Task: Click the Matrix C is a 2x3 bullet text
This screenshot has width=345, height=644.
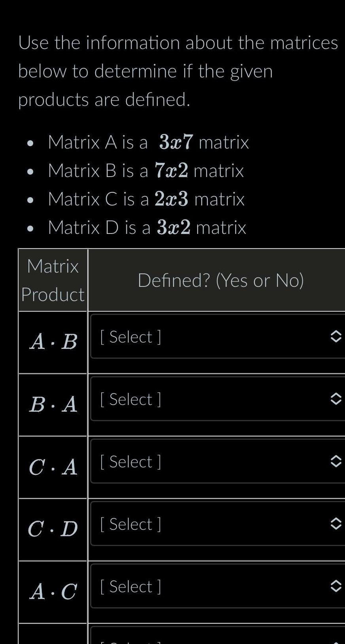Action: 146,200
